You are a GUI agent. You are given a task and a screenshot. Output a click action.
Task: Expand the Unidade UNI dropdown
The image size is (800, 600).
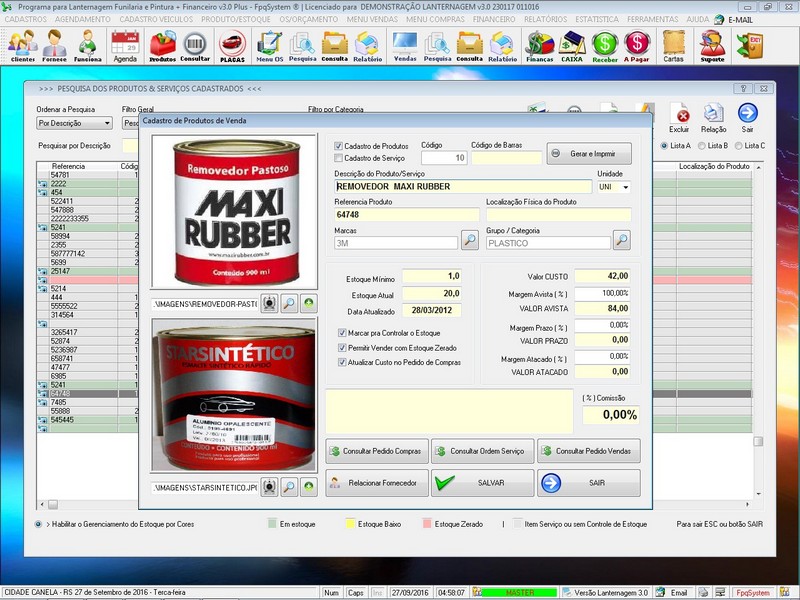coord(626,187)
